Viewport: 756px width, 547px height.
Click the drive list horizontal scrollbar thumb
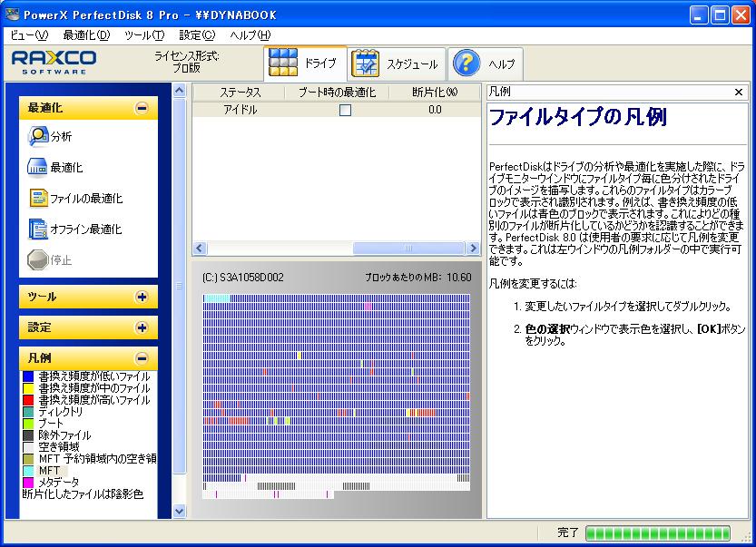point(408,249)
